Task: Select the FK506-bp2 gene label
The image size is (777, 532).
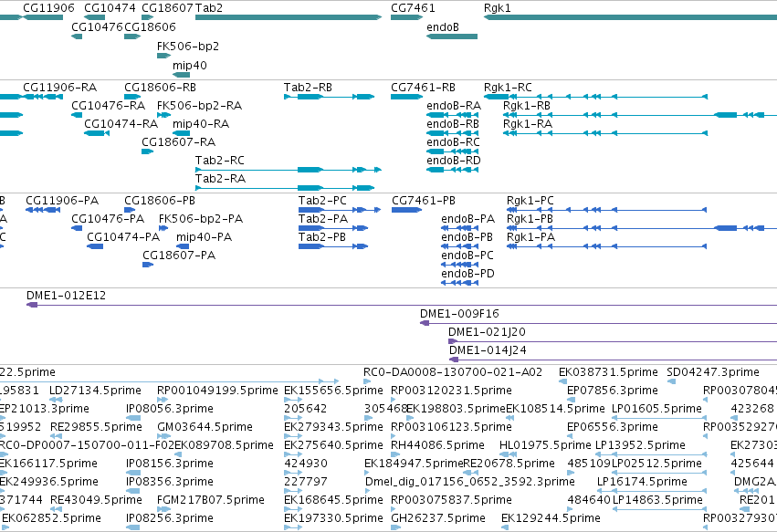Action: pos(188,46)
